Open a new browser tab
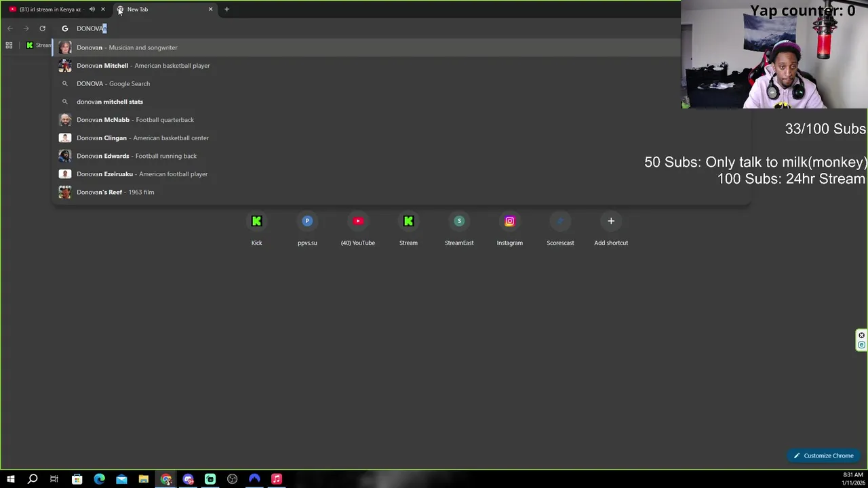The width and height of the screenshot is (868, 488). point(226,9)
